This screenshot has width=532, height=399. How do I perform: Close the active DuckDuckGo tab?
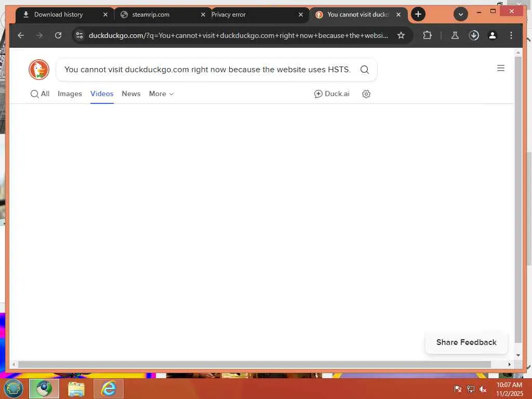(x=398, y=15)
